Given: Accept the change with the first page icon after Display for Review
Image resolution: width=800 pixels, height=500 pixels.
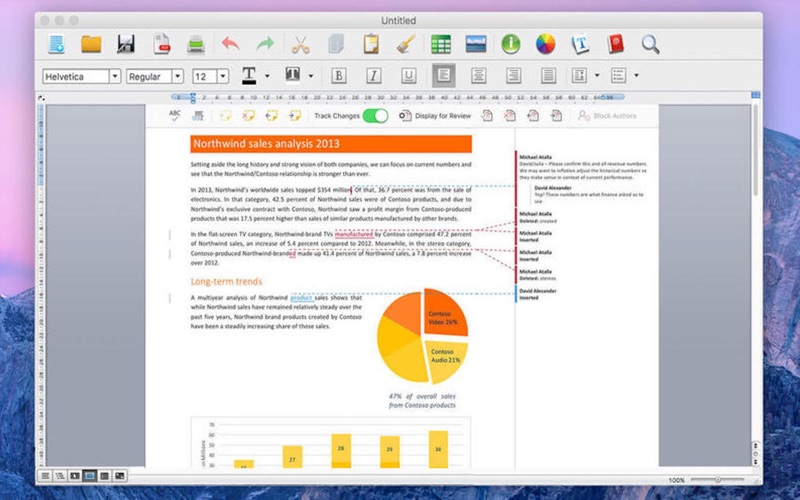Looking at the screenshot, I should click(x=487, y=116).
